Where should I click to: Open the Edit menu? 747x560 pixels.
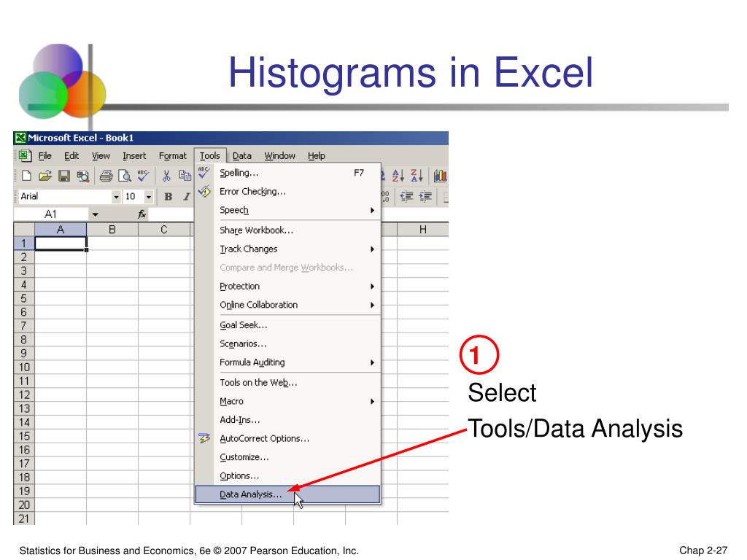pos(71,156)
